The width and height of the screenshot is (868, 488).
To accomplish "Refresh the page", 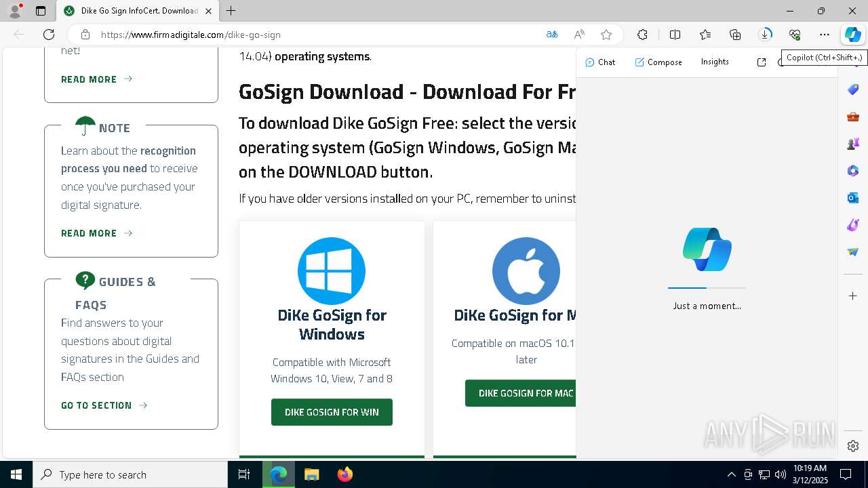I will click(x=49, y=35).
